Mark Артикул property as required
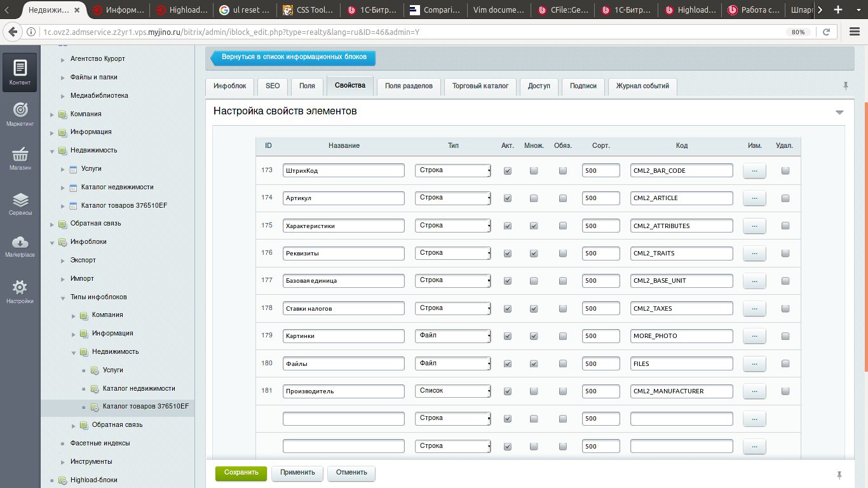Image resolution: width=868 pixels, height=488 pixels. pyautogui.click(x=563, y=198)
